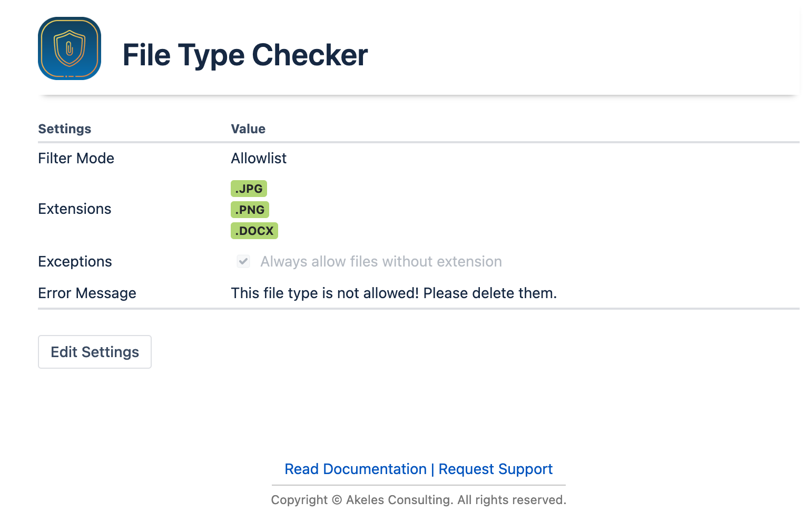Image resolution: width=807 pixels, height=532 pixels.
Task: Click Request Support link
Action: [495, 469]
